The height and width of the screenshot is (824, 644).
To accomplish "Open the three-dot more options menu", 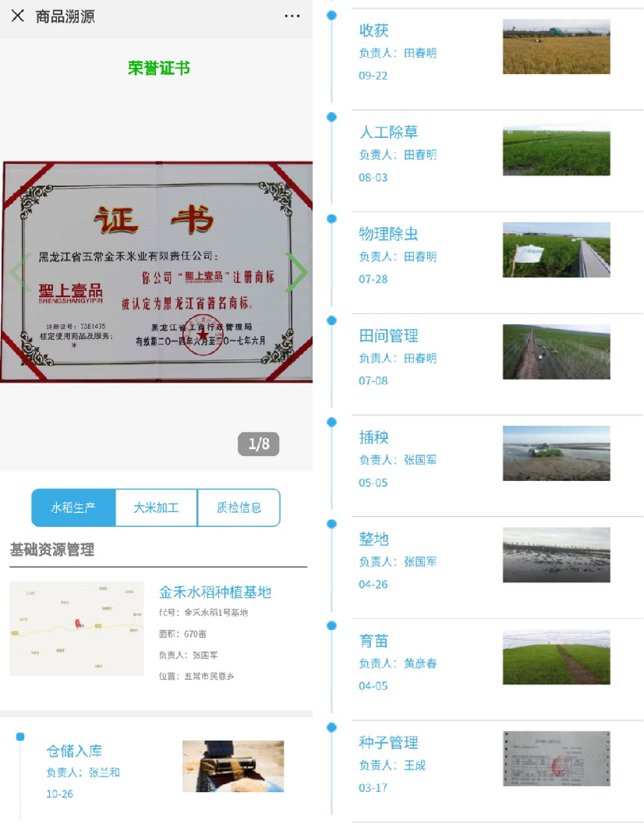I will tap(292, 16).
